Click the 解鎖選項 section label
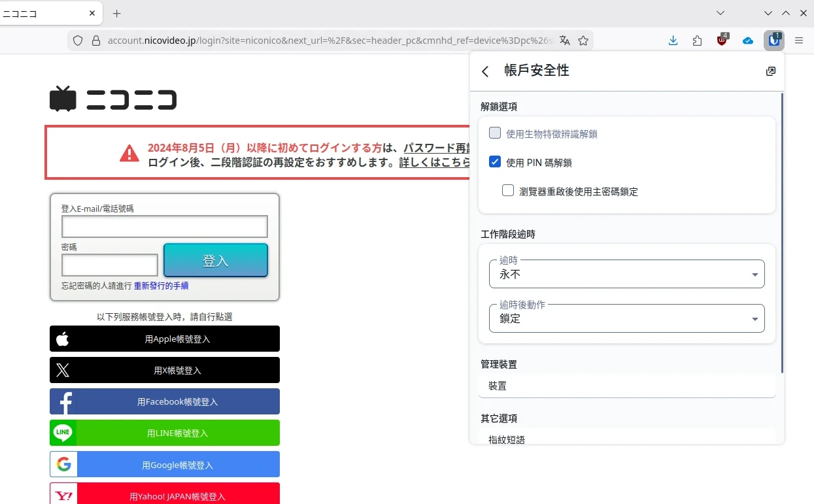 pos(499,107)
